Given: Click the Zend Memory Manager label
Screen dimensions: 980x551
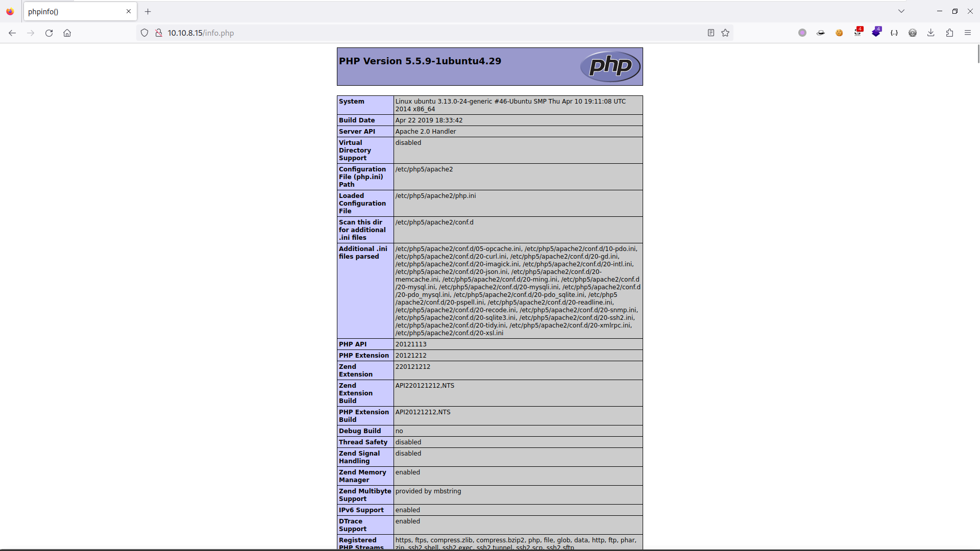Looking at the screenshot, I should 362,476.
